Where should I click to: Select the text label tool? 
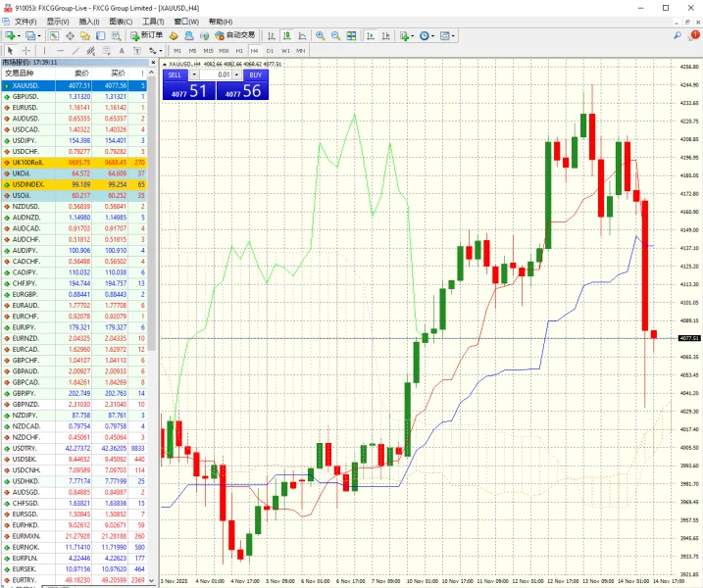click(137, 51)
